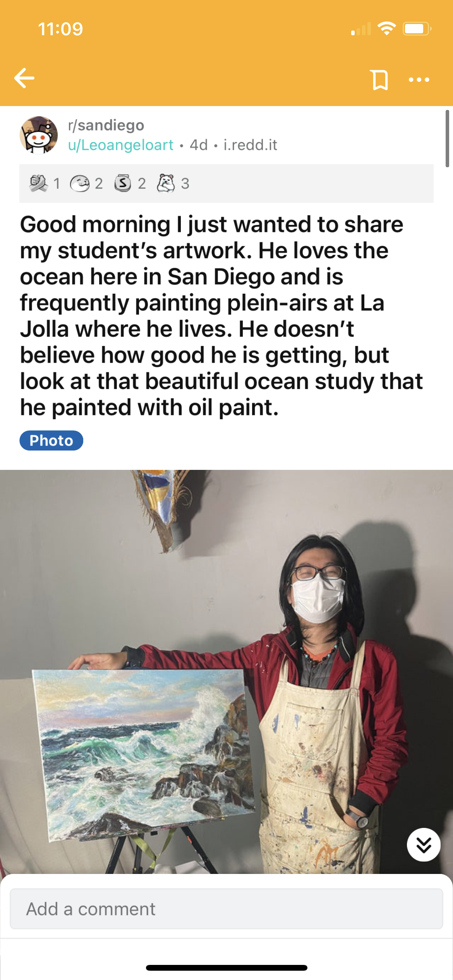Tap the second award icon with count 2
453x980 pixels.
[80, 183]
